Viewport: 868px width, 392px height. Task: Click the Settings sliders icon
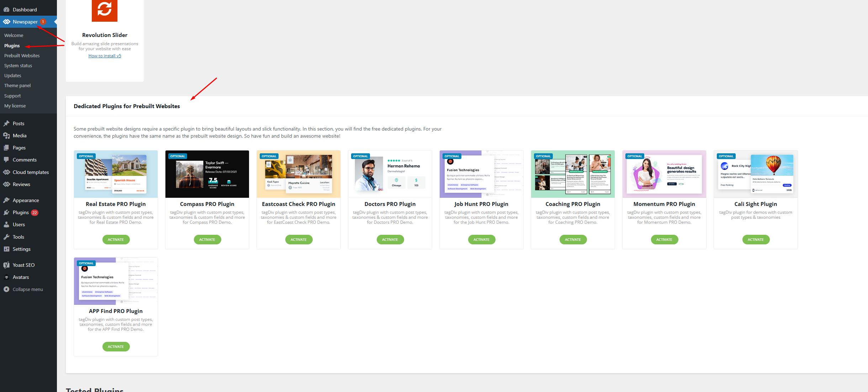(x=6, y=249)
